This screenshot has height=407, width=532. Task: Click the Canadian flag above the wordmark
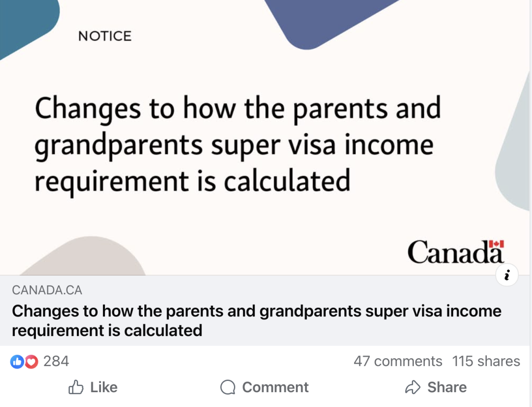point(497,244)
